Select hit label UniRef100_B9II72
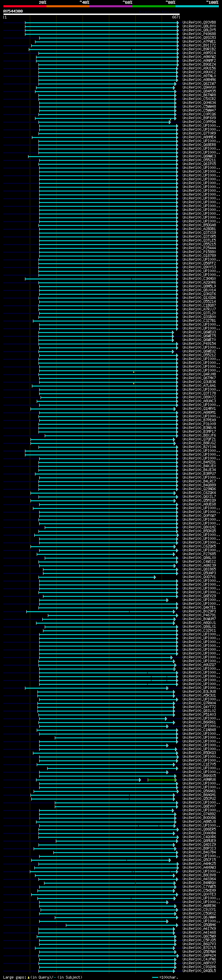The height and width of the screenshot is (980, 222). click(x=199, y=45)
